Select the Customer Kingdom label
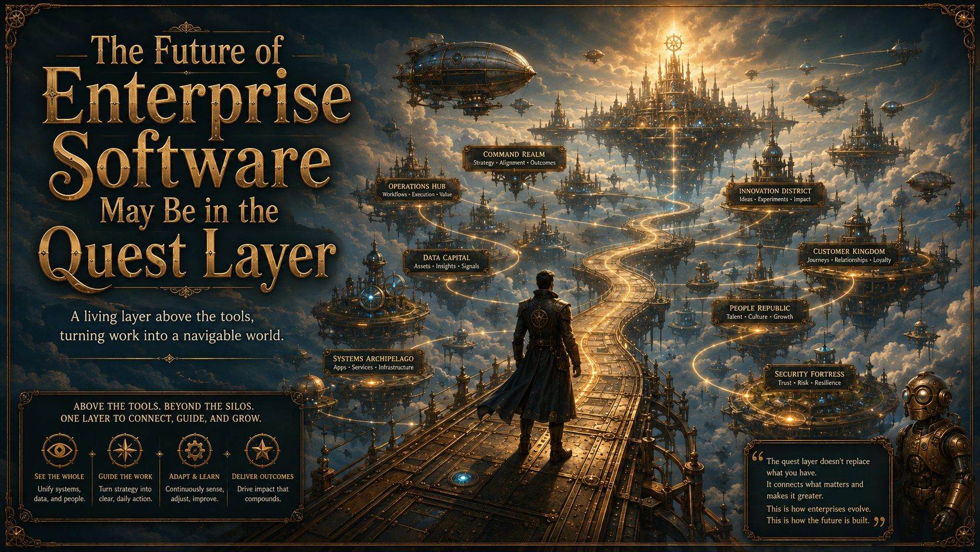 pyautogui.click(x=849, y=255)
